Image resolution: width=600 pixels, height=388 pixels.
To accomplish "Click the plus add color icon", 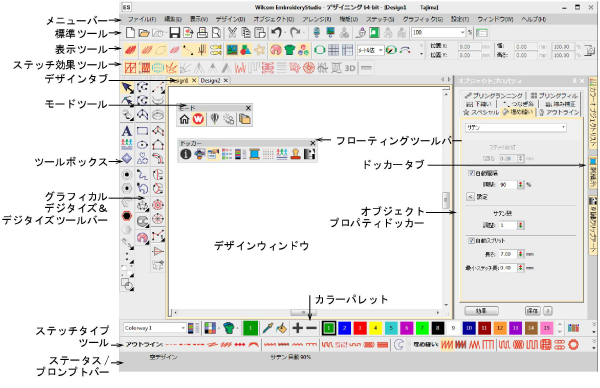I will (297, 328).
